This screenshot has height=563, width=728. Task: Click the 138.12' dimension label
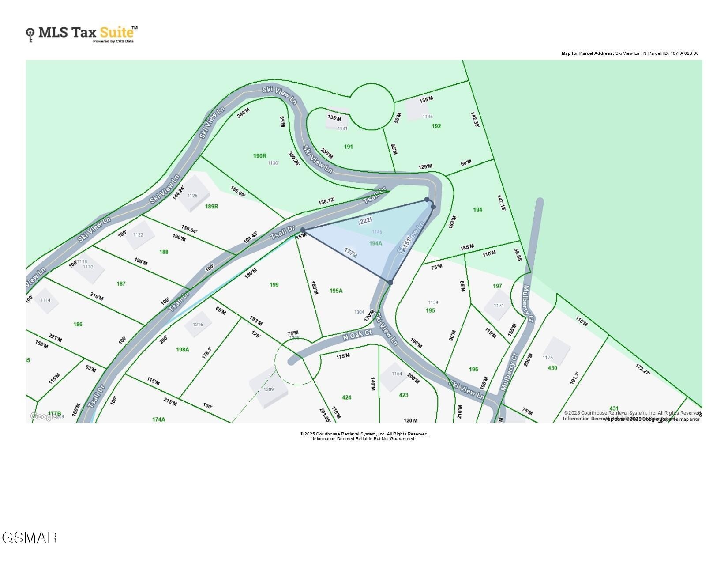pos(326,201)
